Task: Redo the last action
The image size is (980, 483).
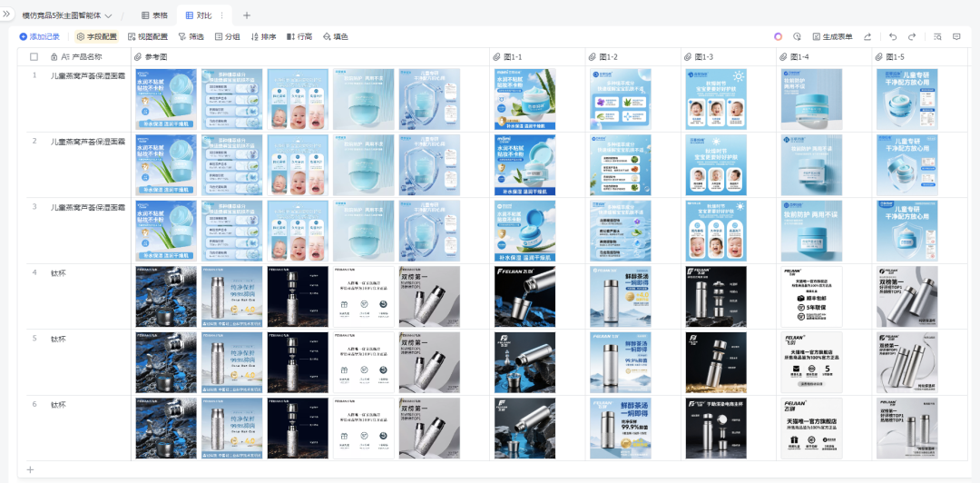Action: tap(912, 37)
